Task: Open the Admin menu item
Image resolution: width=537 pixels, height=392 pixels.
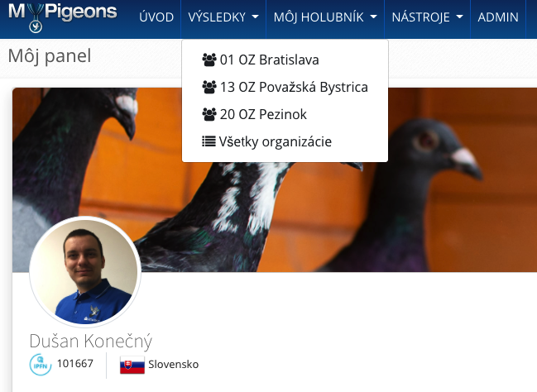Action: click(498, 17)
